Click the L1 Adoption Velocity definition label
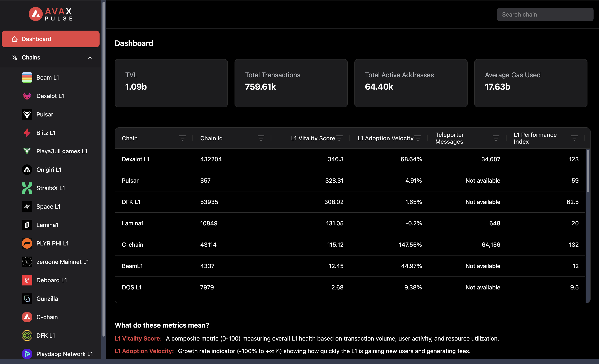This screenshot has height=364, width=599. click(x=144, y=351)
